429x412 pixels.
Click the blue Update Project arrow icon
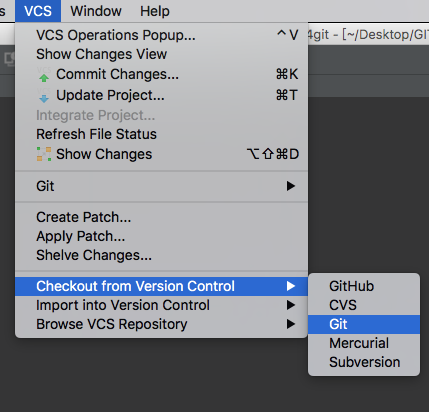(44, 96)
